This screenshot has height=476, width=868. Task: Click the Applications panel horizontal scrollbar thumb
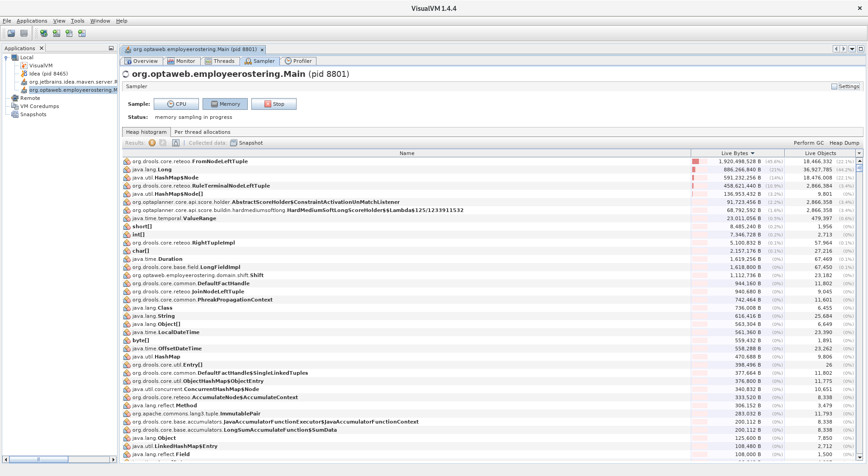click(x=38, y=460)
